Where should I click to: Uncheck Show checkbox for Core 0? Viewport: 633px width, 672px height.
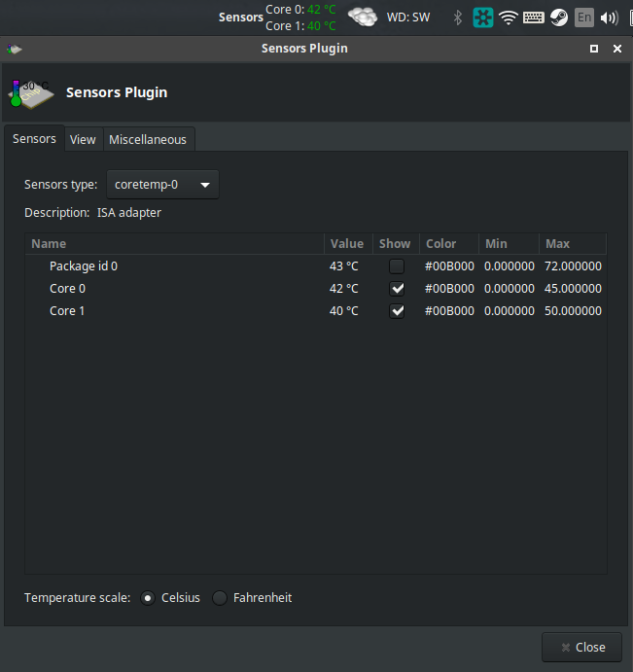pos(396,289)
